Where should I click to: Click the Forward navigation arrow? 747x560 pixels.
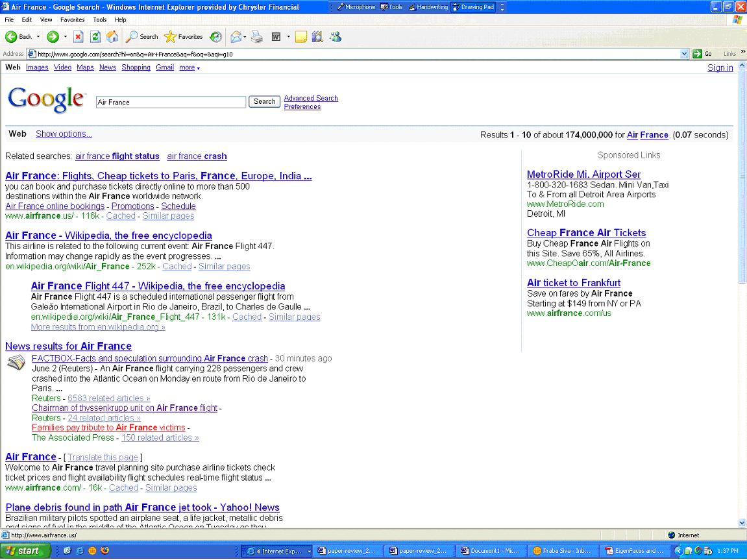coord(53,37)
